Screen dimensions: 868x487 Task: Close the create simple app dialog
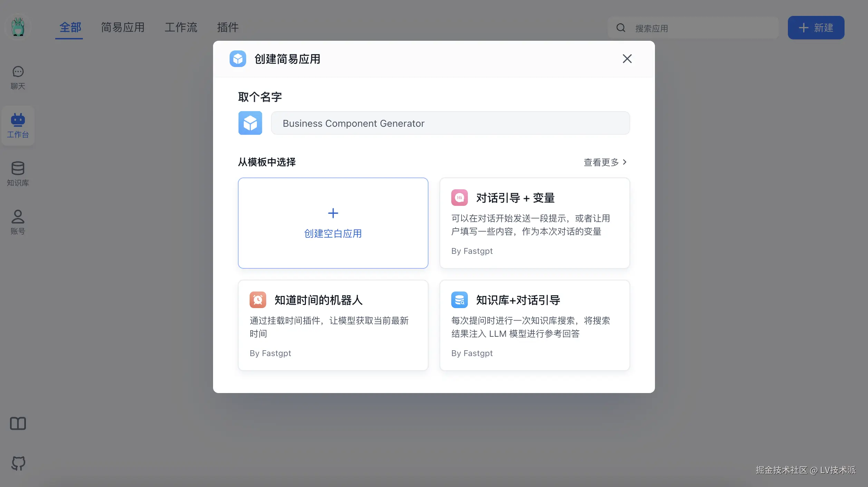(x=627, y=59)
